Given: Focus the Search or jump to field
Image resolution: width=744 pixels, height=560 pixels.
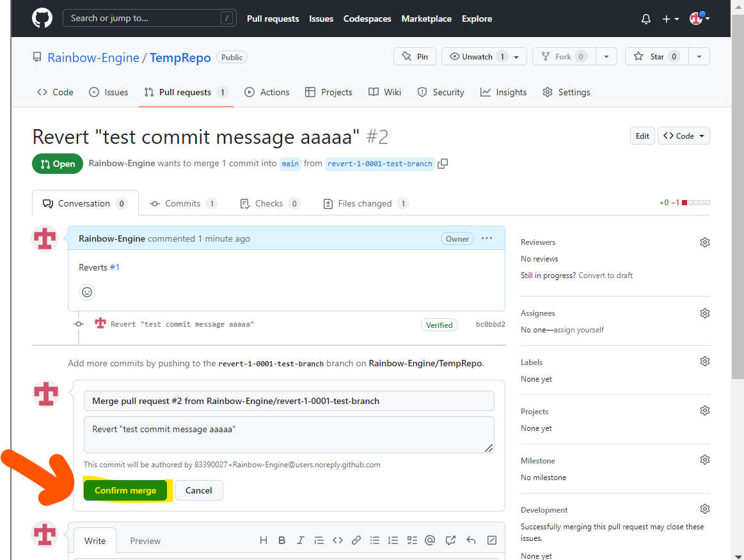Looking at the screenshot, I should [x=150, y=18].
